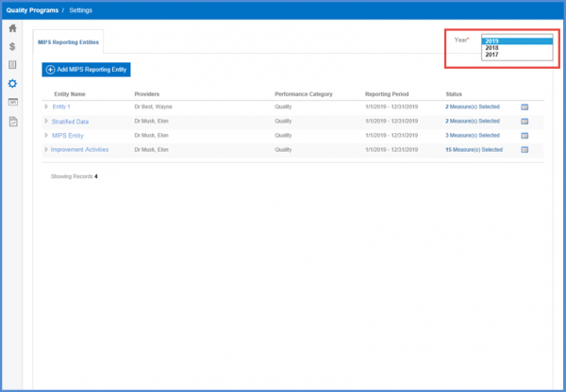Select 2019 in the Year dropdown
566x392 pixels.
tap(517, 41)
